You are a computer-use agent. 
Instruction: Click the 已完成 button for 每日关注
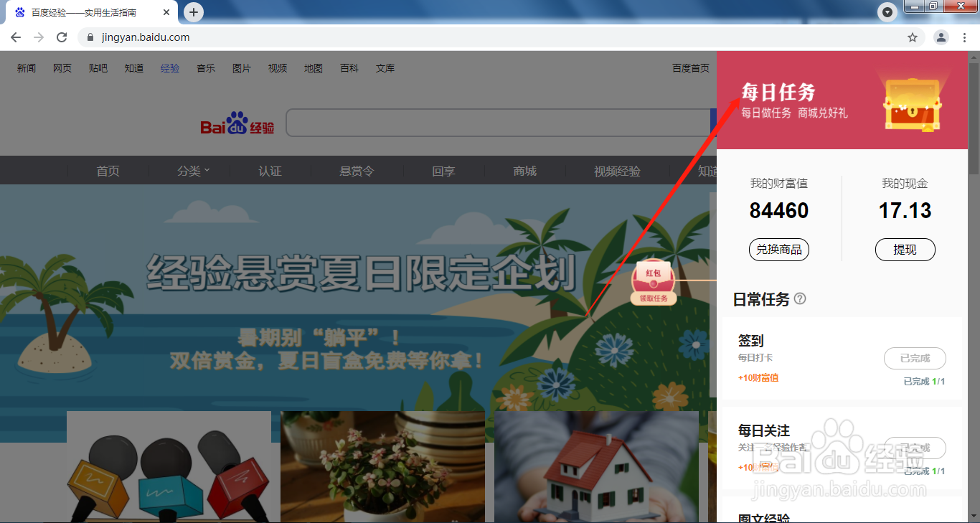pos(915,448)
